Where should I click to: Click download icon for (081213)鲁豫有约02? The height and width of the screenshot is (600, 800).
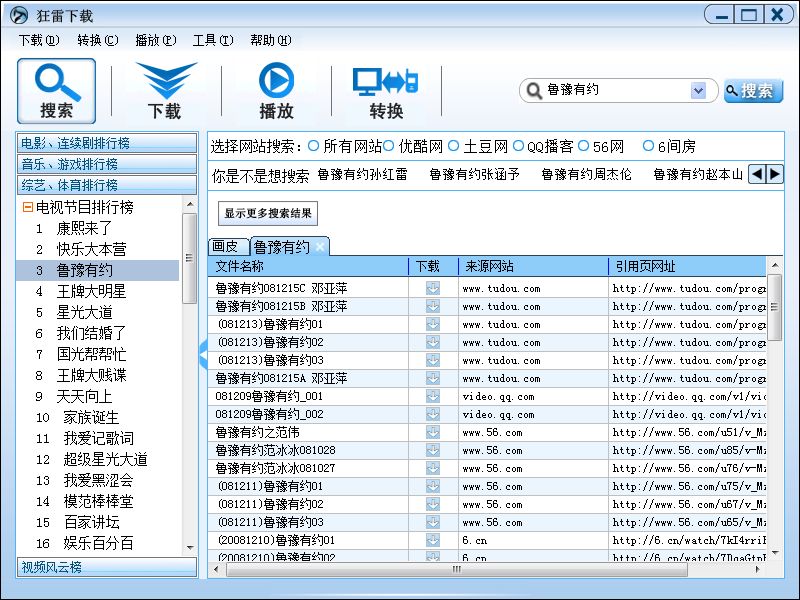click(433, 342)
